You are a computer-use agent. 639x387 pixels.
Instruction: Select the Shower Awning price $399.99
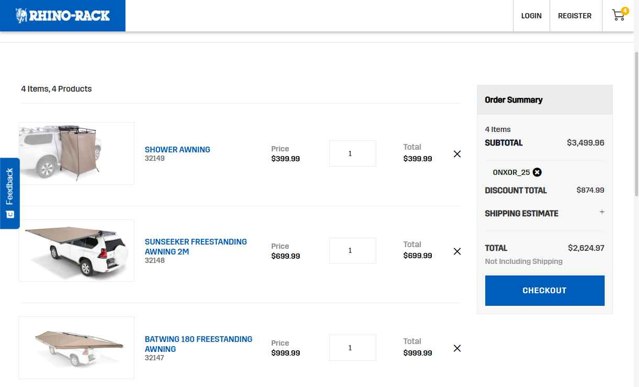285,159
